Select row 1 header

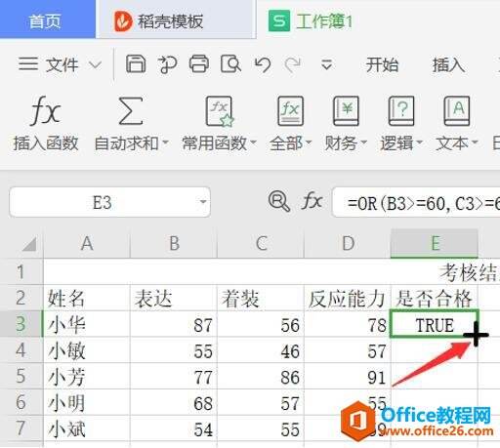(x=21, y=271)
